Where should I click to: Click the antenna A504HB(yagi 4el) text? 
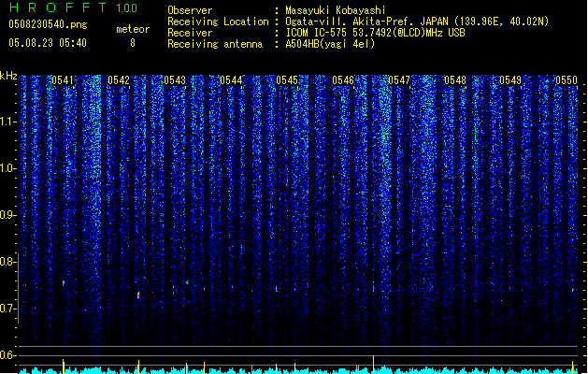click(x=330, y=44)
